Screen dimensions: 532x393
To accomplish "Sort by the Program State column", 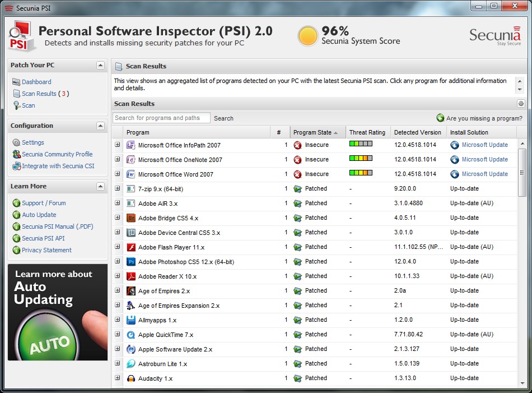I will click(318, 132).
